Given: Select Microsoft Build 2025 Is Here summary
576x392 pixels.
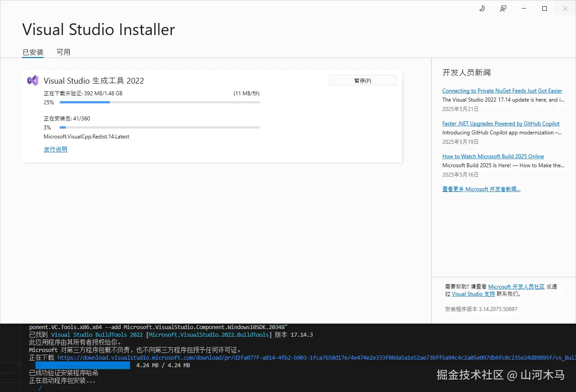Looking at the screenshot, I should [x=504, y=165].
